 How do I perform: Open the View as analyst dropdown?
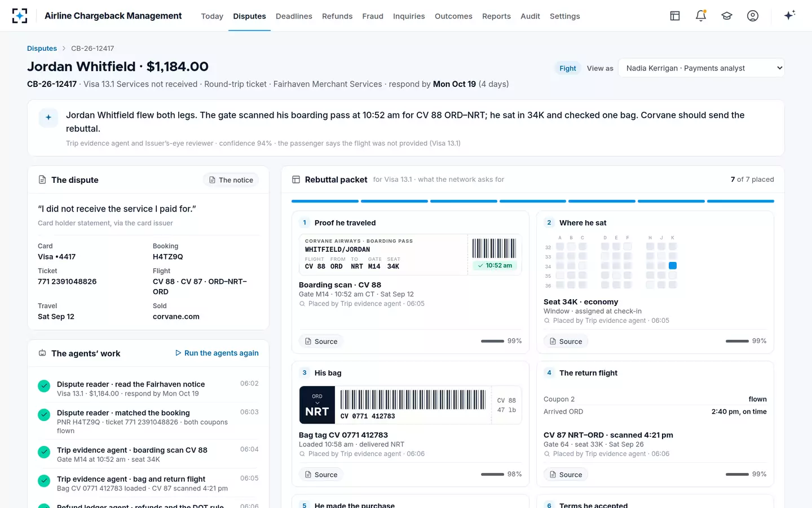coord(701,68)
